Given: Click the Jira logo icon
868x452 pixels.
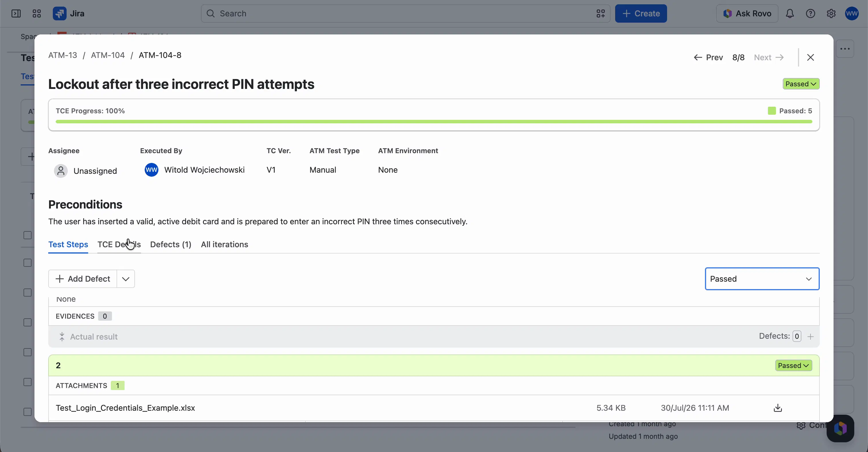Looking at the screenshot, I should [59, 13].
